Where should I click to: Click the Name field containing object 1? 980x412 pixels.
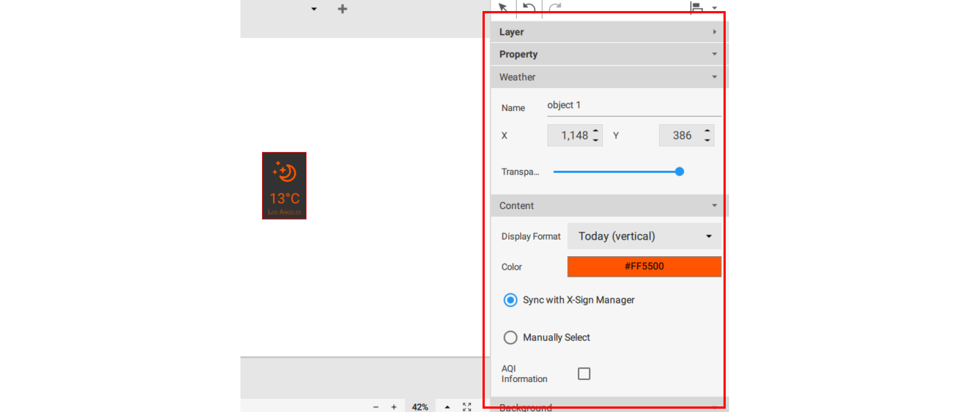633,105
